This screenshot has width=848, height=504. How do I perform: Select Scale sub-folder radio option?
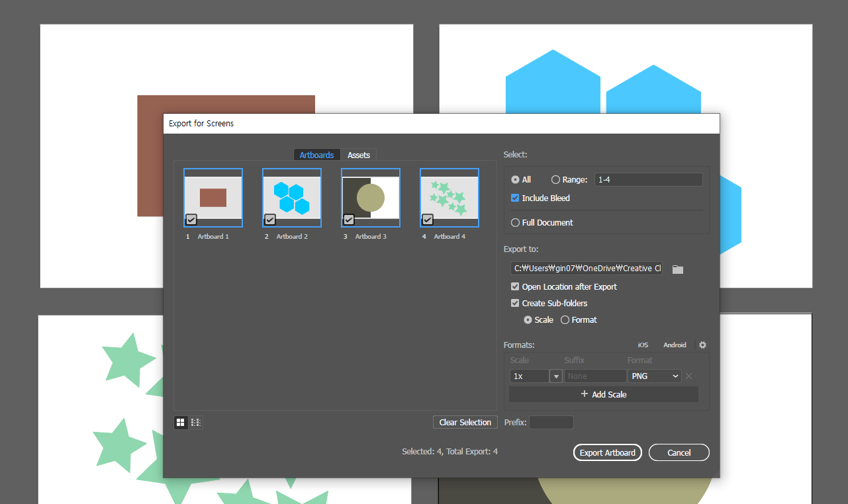coord(528,319)
